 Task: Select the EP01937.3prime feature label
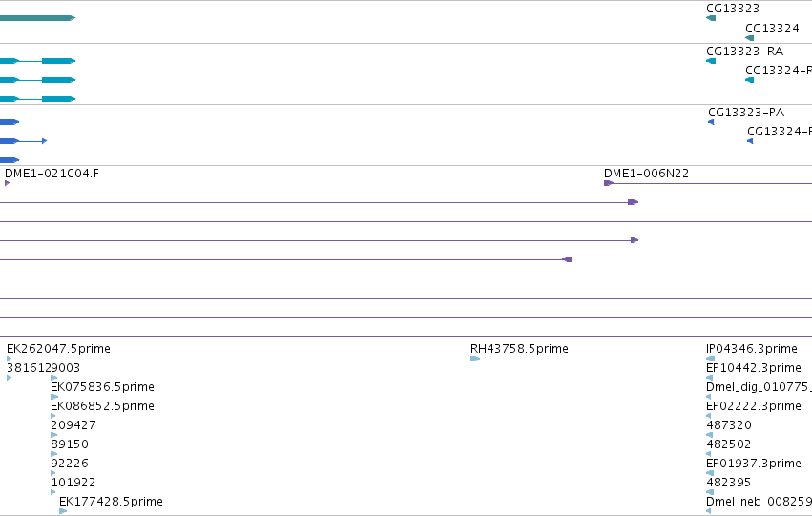pos(754,464)
